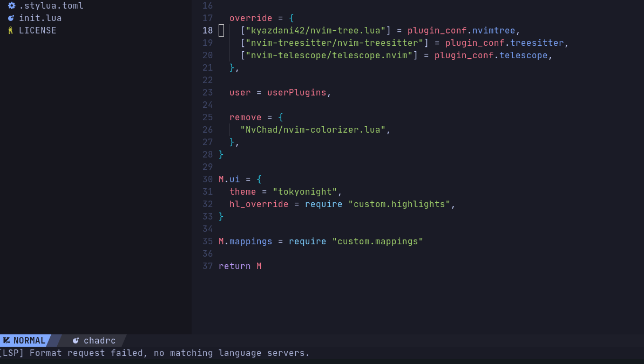
Task: Click the chadrc filename in statusline
Action: tap(99, 341)
